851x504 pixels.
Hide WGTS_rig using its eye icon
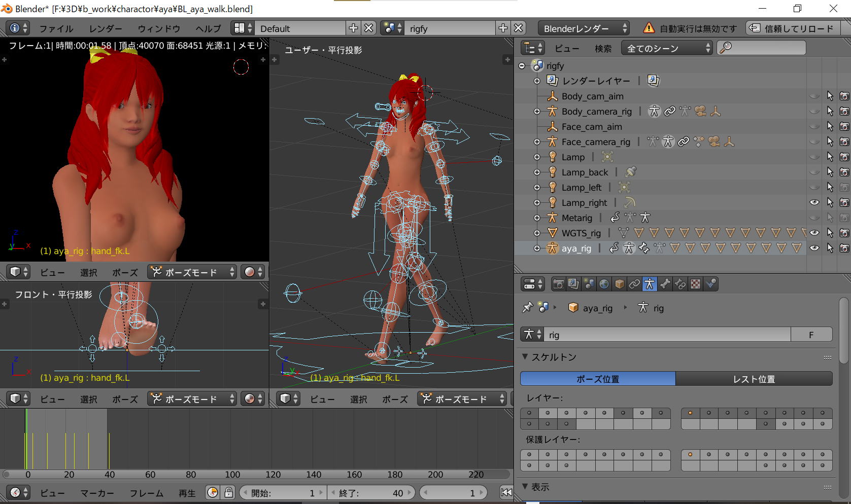814,233
